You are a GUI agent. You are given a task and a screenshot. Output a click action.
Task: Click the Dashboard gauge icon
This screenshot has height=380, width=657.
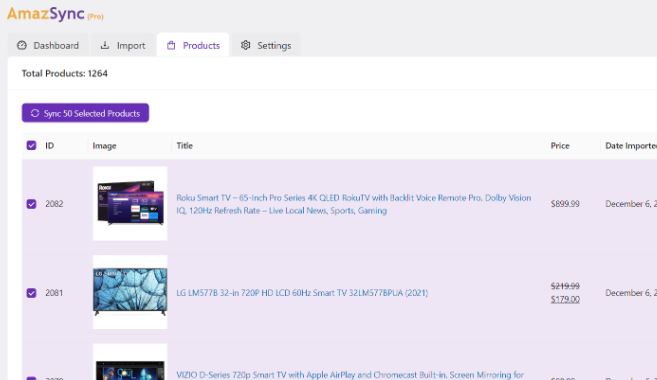pos(22,45)
